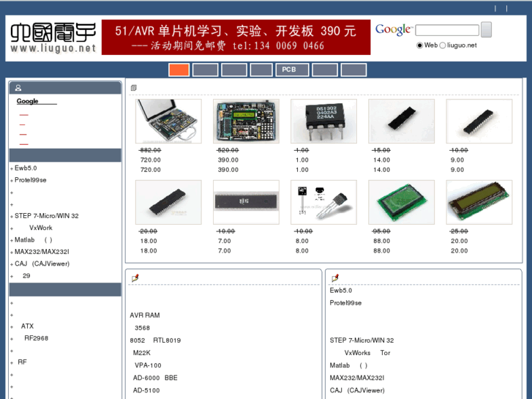Screen dimensions: 532x399
Task: Open CAJ (CAJViewer) in the bottom-right panel
Action: point(357,390)
